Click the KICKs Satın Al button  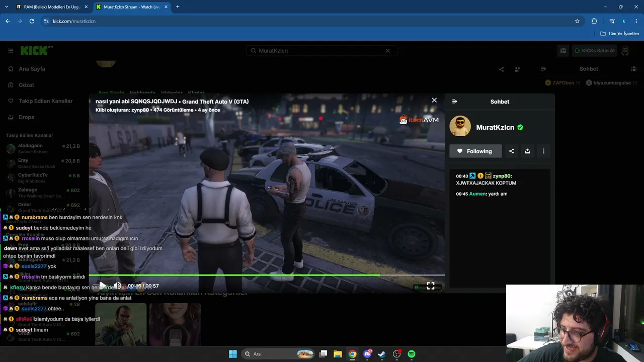point(595,51)
